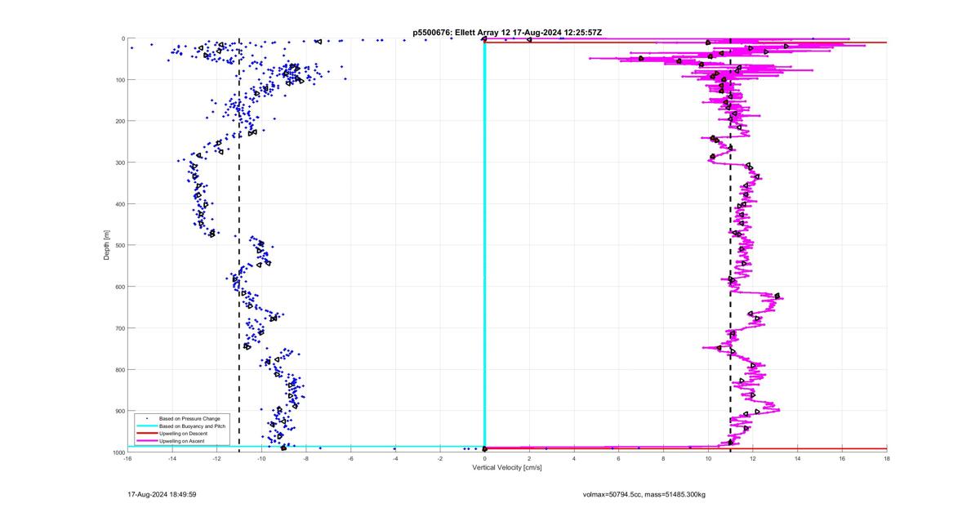Click the '10' velocity tick label
Viewport: 980px width, 508px height.
[708, 458]
